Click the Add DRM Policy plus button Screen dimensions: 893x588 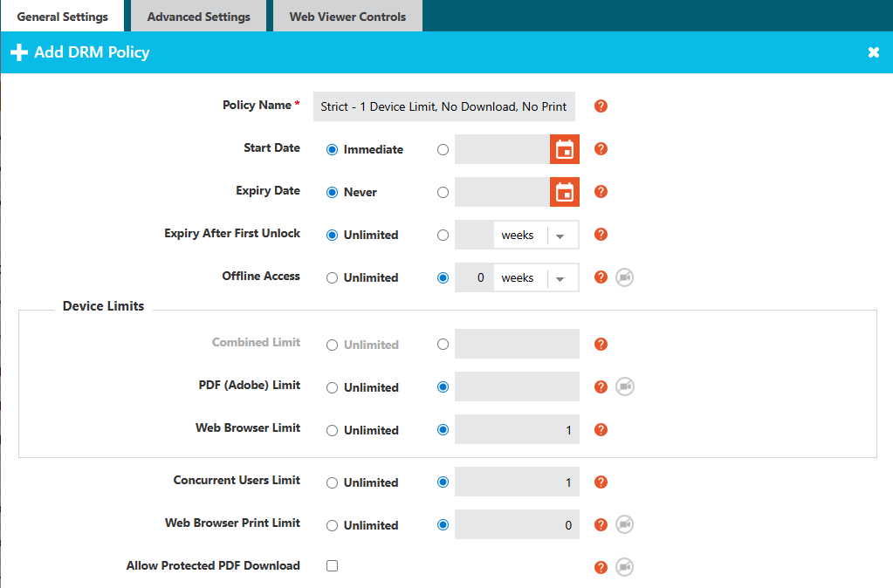point(18,52)
